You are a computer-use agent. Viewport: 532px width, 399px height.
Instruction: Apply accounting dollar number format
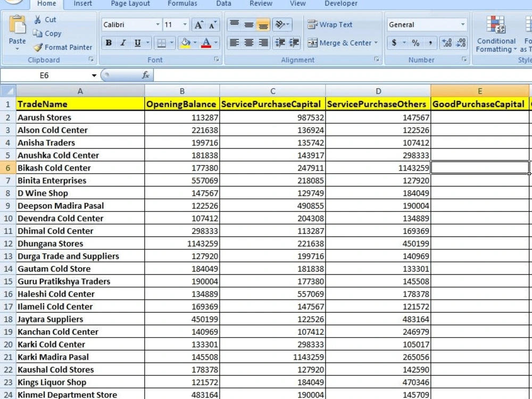[394, 43]
